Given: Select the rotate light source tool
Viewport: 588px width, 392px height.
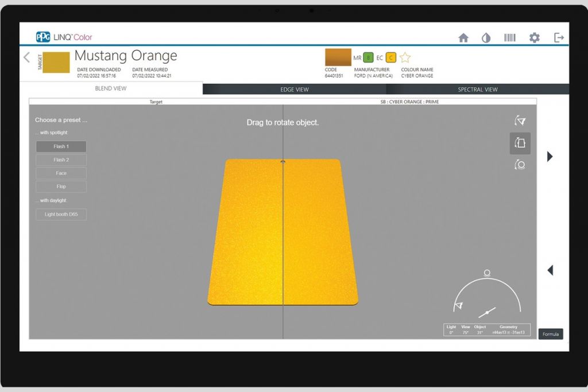Looking at the screenshot, I should pos(520,165).
